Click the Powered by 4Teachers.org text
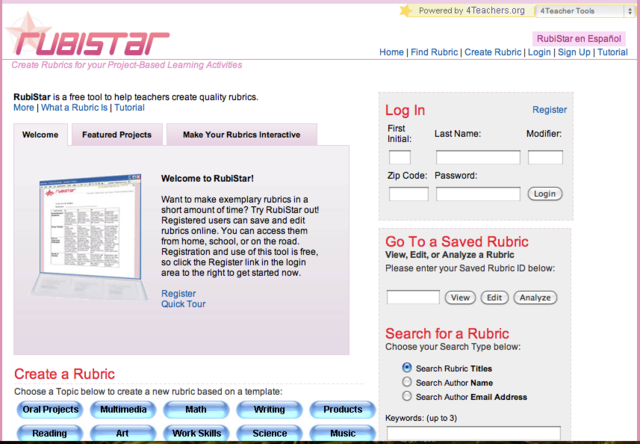The height and width of the screenshot is (444, 640). click(471, 11)
